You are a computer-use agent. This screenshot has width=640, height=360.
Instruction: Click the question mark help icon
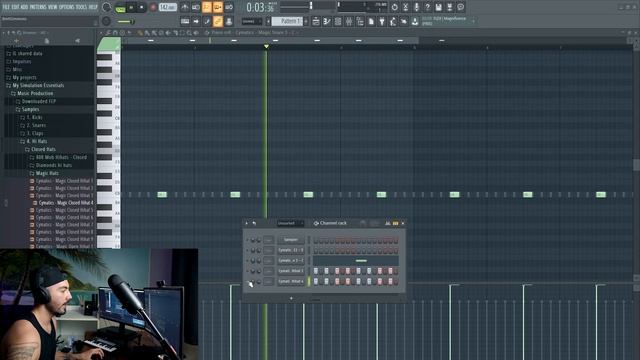427,7
